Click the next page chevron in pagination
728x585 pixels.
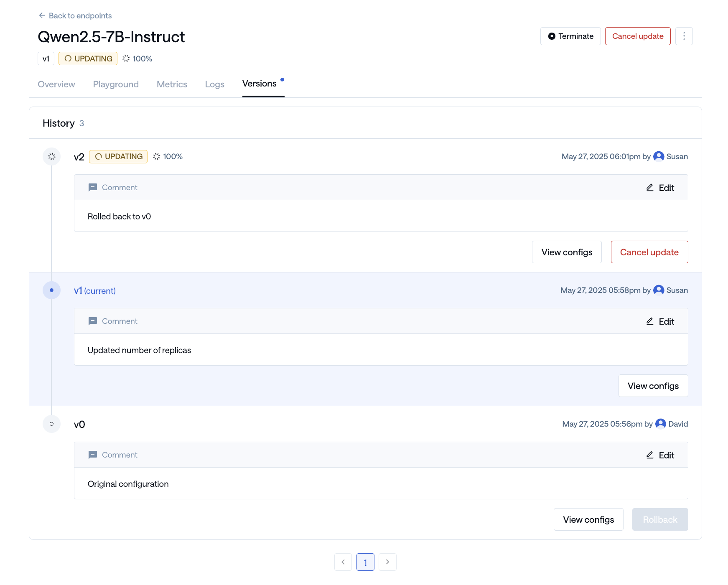[x=387, y=562]
